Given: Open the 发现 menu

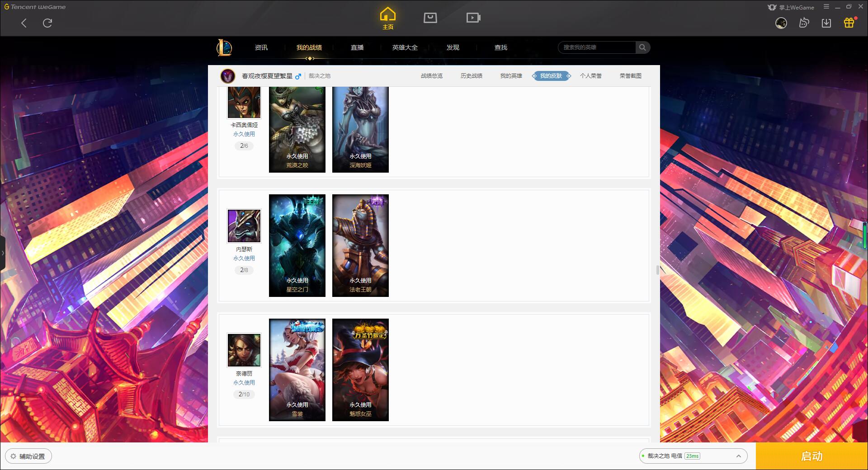Looking at the screenshot, I should click(453, 47).
